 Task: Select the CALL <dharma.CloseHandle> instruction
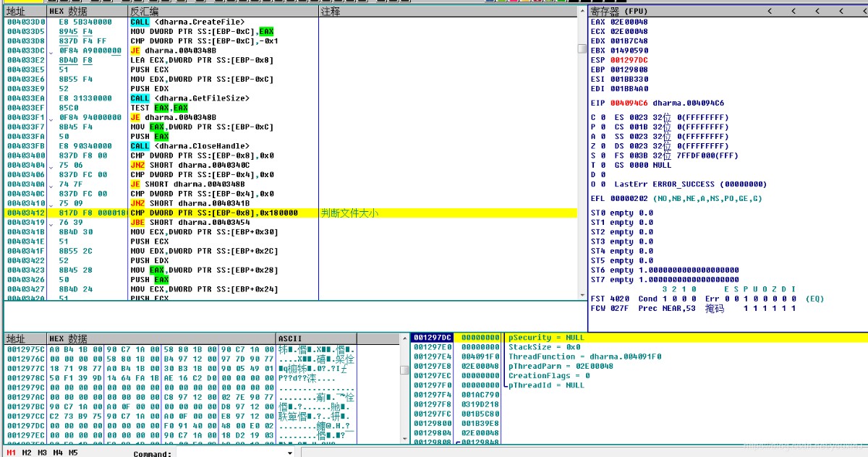[190, 146]
